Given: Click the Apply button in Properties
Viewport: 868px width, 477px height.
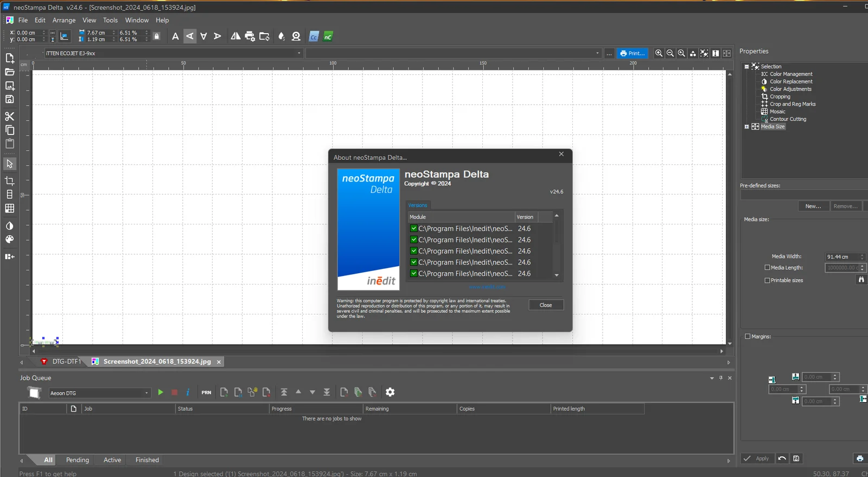Looking at the screenshot, I should 757,459.
